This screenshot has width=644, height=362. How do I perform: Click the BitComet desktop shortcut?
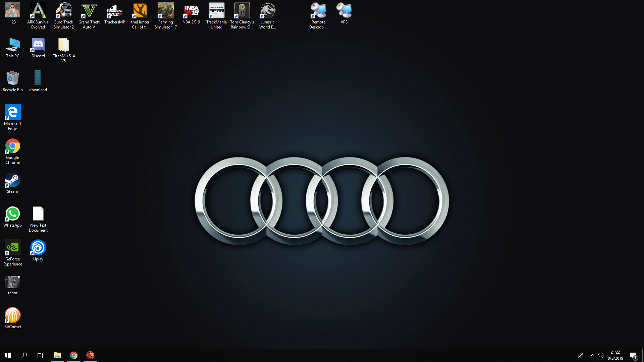13,318
